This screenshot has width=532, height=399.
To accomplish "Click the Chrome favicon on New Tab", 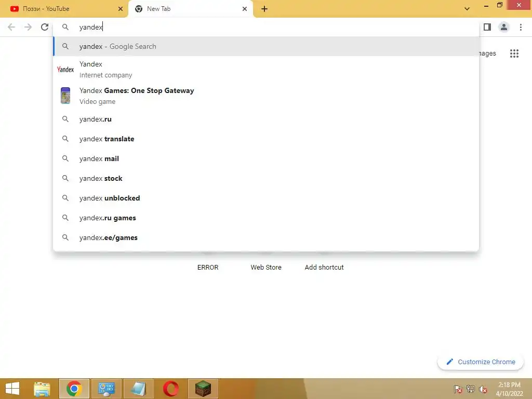I will point(138,9).
